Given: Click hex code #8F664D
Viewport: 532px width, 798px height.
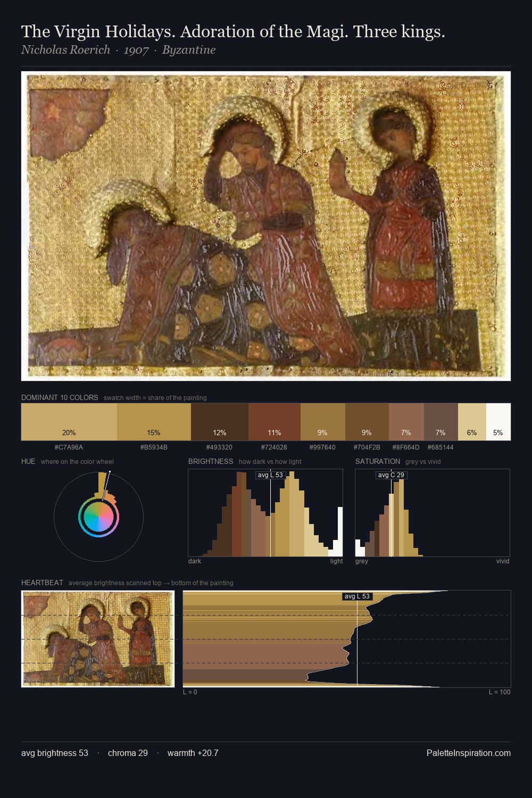Looking at the screenshot, I should (406, 447).
